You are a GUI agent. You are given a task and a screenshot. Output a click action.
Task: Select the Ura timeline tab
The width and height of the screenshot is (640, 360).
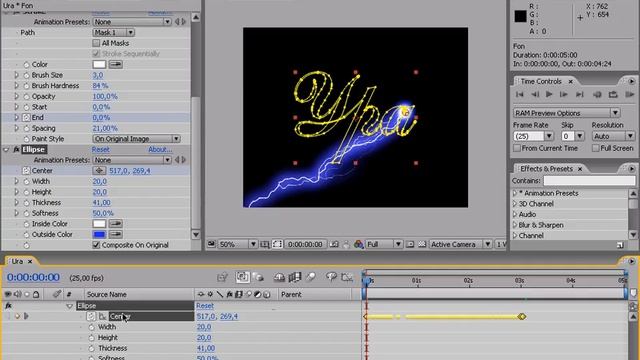point(17,261)
